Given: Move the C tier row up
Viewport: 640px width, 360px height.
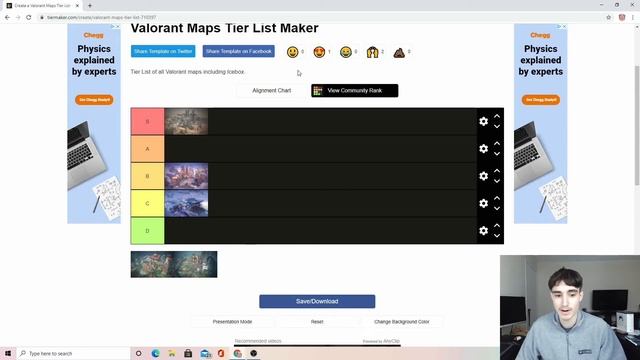Looking at the screenshot, I should point(497,198).
